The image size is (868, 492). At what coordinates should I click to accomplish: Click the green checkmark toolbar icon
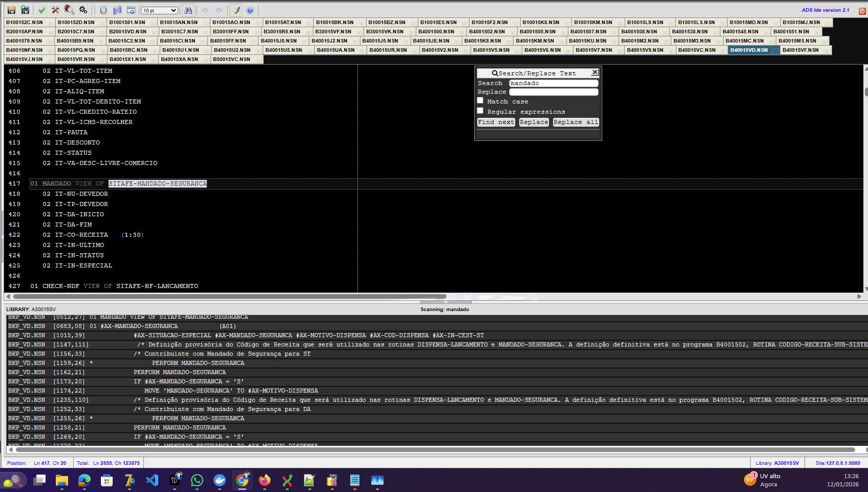coord(42,10)
